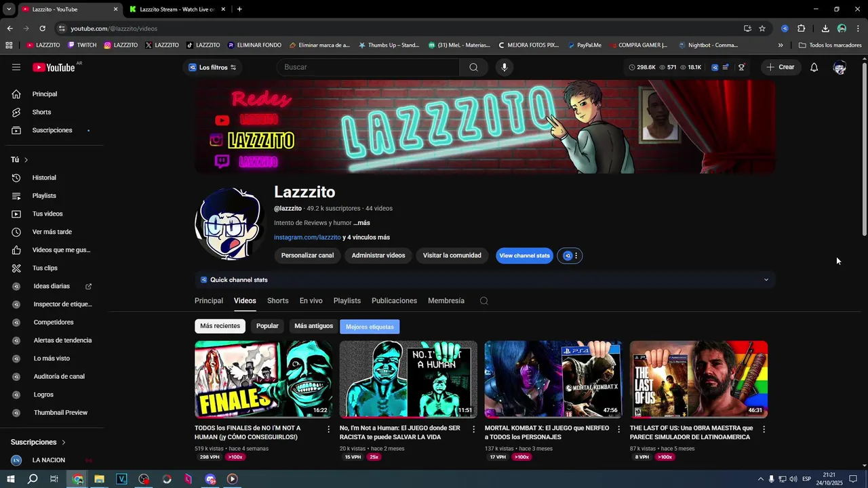
Task: Open the account avatar menu
Action: pos(840,67)
